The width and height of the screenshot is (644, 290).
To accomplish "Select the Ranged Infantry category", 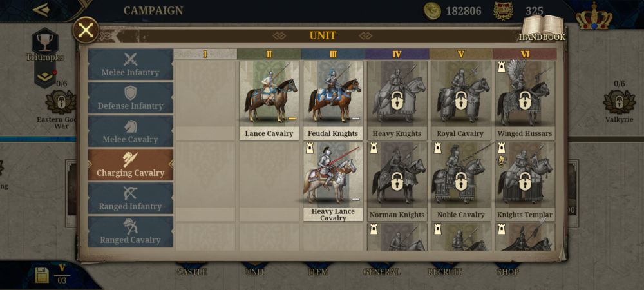I will pos(130,198).
